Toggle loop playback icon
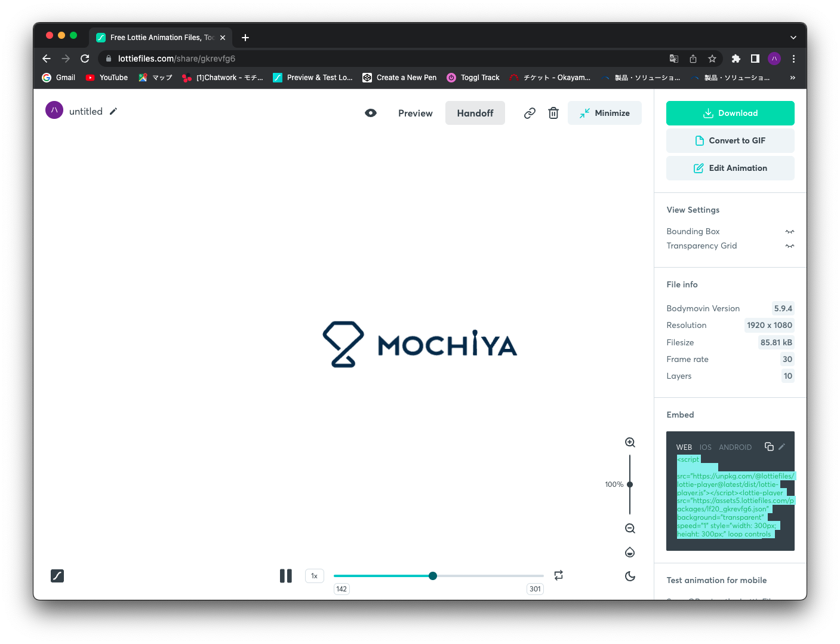 click(559, 575)
